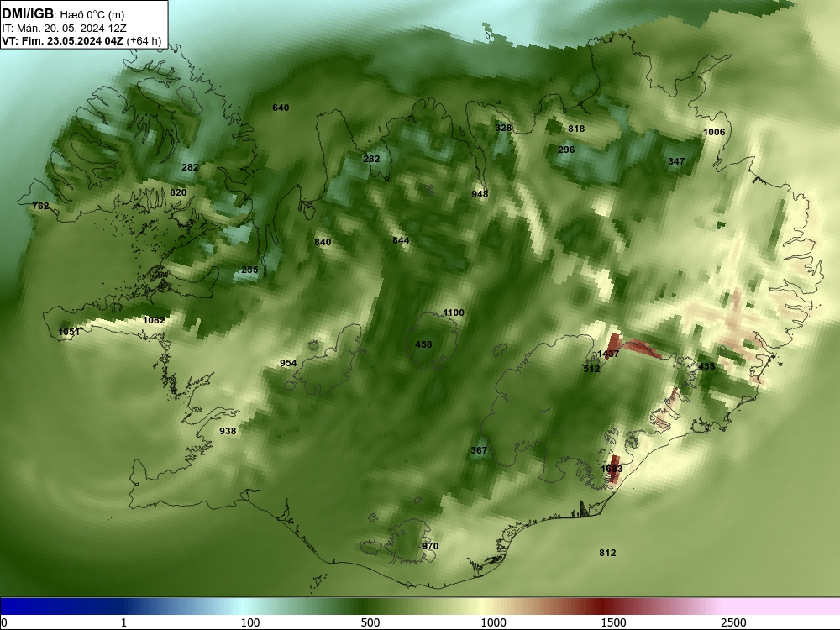Click the 820 value label
This screenshot has width=840, height=630.
[178, 193]
